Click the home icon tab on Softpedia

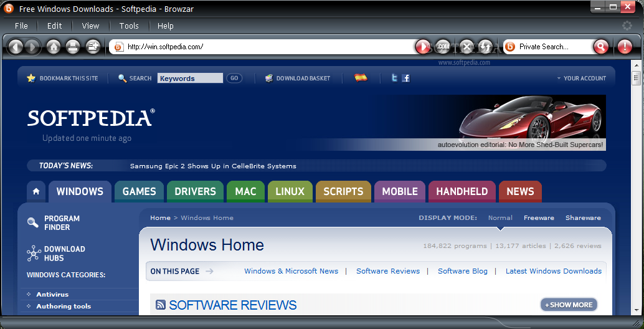pyautogui.click(x=36, y=191)
